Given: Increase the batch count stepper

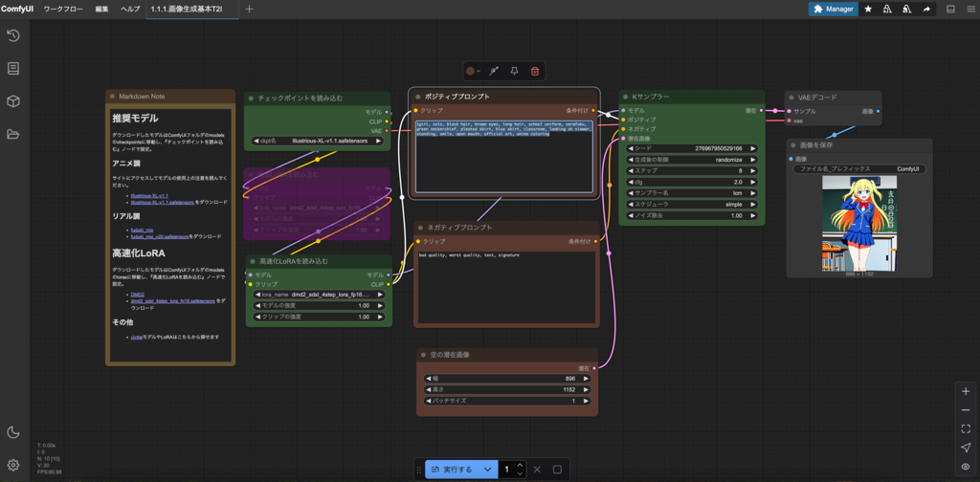Looking at the screenshot, I should tap(520, 465).
